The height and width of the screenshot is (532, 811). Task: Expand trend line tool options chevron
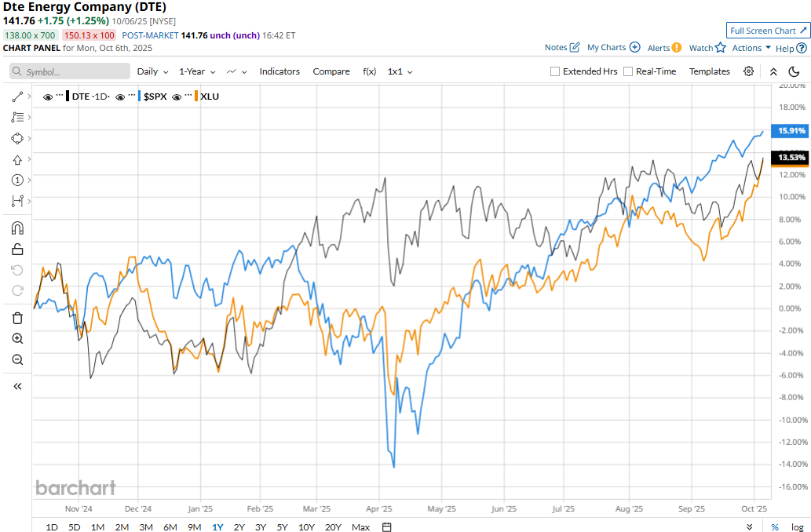click(29, 97)
